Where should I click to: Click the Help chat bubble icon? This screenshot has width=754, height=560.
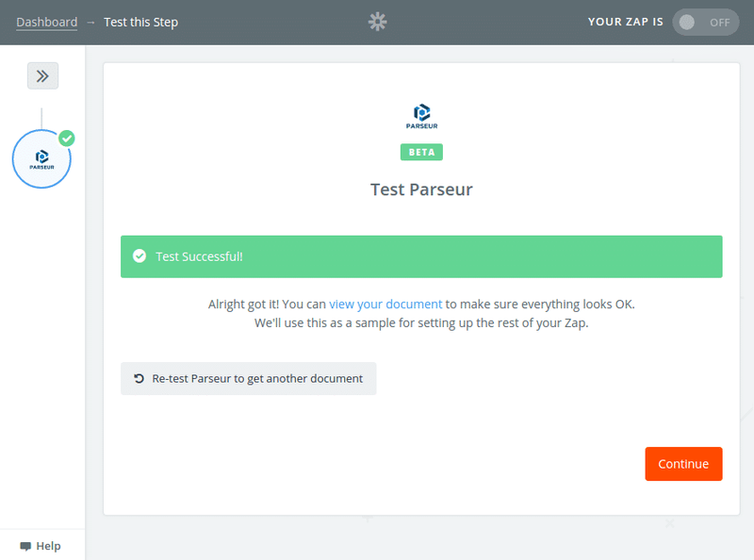[25, 546]
